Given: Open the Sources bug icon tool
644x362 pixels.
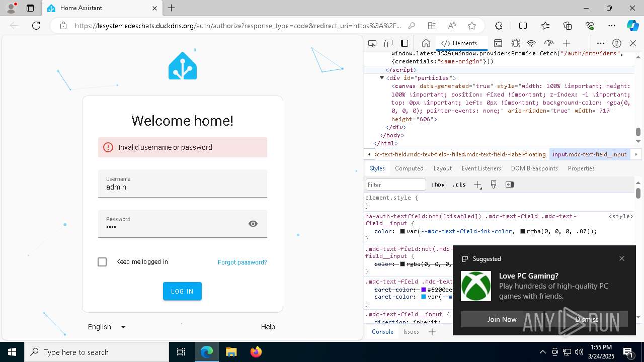Looking at the screenshot, I should (515, 43).
